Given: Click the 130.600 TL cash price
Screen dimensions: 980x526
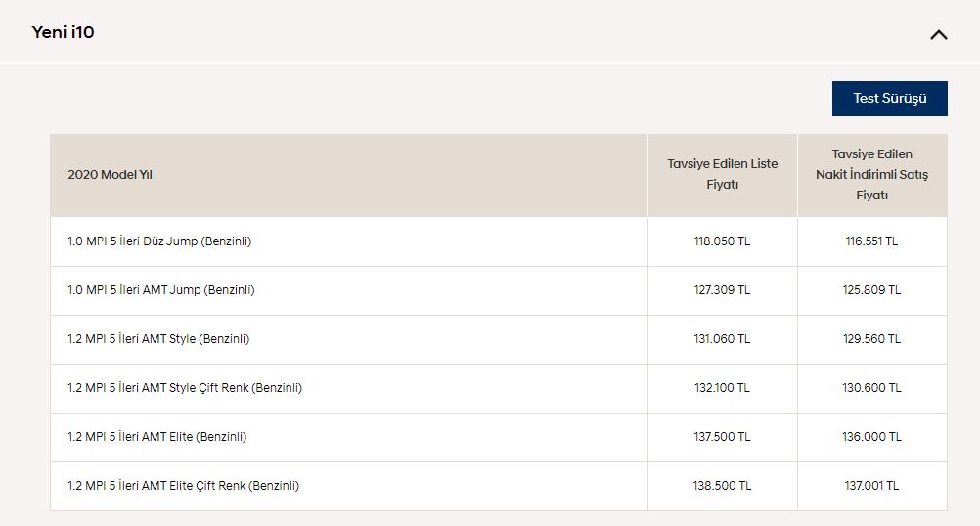Looking at the screenshot, I should click(871, 387).
